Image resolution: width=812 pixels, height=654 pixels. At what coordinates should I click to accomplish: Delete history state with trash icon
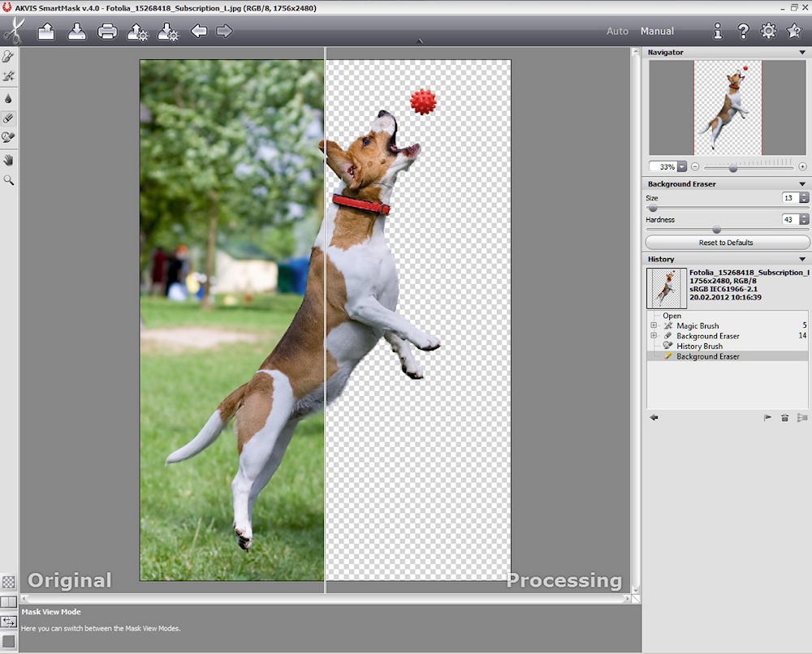(784, 418)
